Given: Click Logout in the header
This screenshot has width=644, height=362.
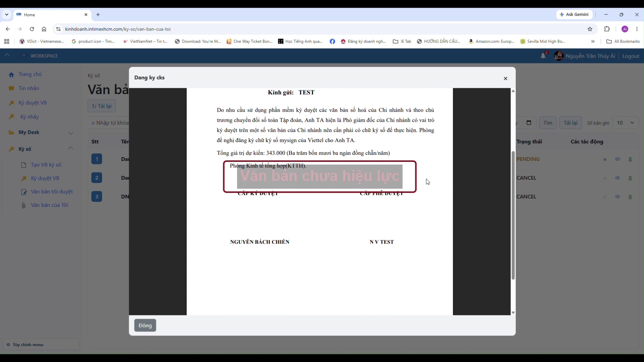Looking at the screenshot, I should [x=631, y=56].
